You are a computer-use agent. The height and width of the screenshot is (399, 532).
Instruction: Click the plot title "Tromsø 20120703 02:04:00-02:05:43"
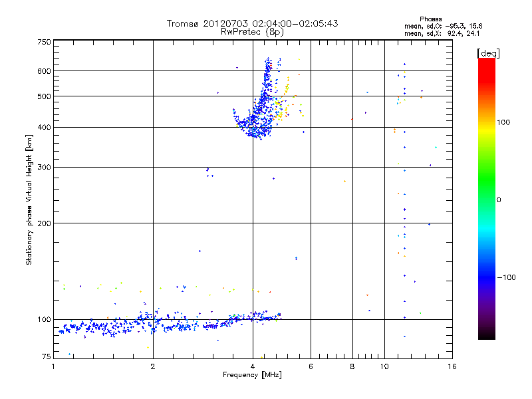(x=252, y=23)
